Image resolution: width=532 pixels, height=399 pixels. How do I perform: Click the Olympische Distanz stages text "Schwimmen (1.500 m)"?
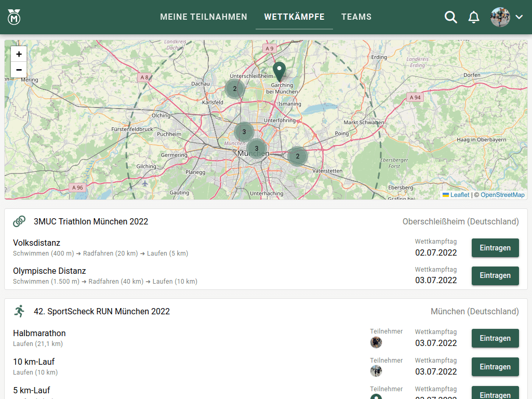pyautogui.click(x=46, y=281)
